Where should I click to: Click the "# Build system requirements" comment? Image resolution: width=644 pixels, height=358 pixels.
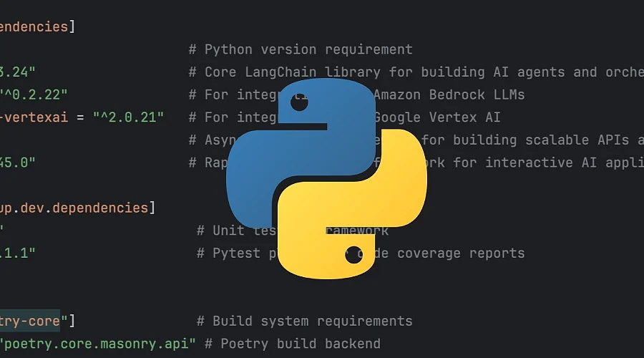304,321
